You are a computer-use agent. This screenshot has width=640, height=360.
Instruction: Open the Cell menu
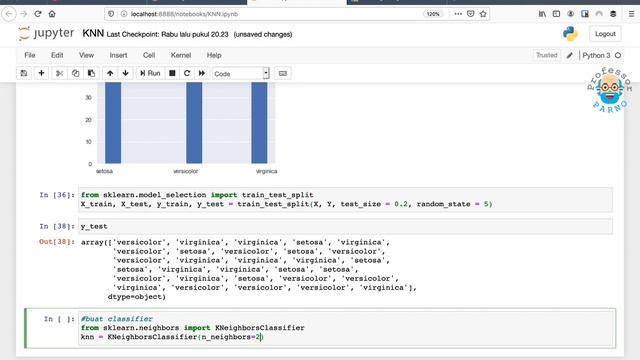coord(149,55)
